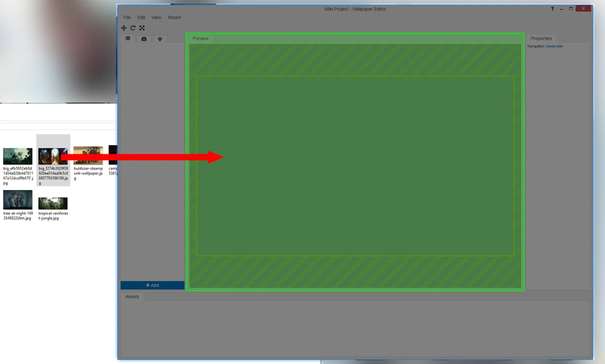Select the Move tool icon

tap(124, 28)
